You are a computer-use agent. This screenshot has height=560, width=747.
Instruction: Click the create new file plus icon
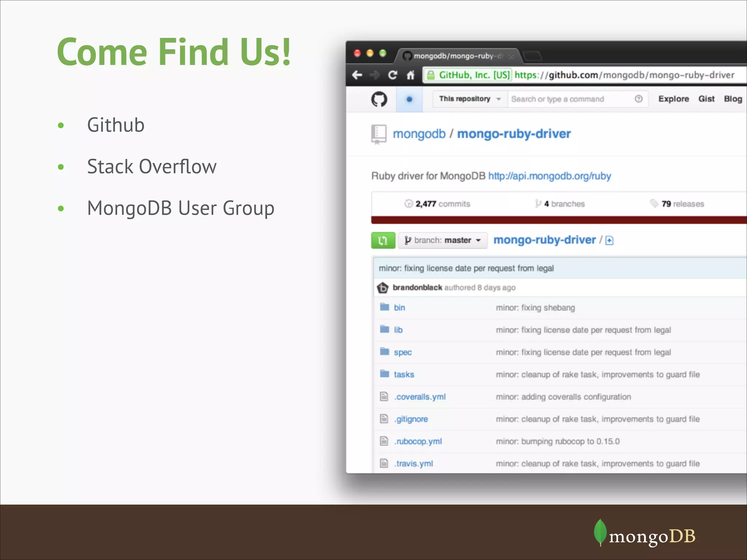[609, 241]
